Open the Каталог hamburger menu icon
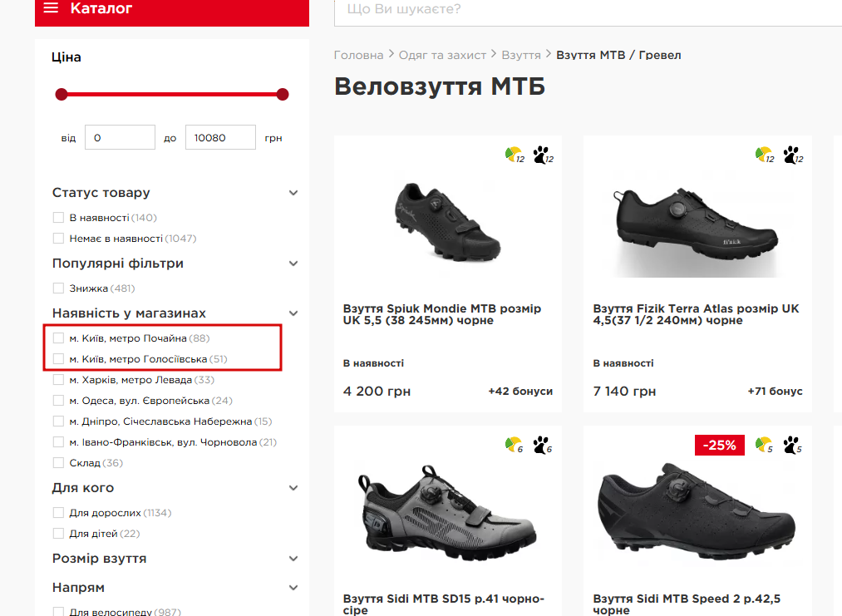This screenshot has width=842, height=616. [52, 9]
